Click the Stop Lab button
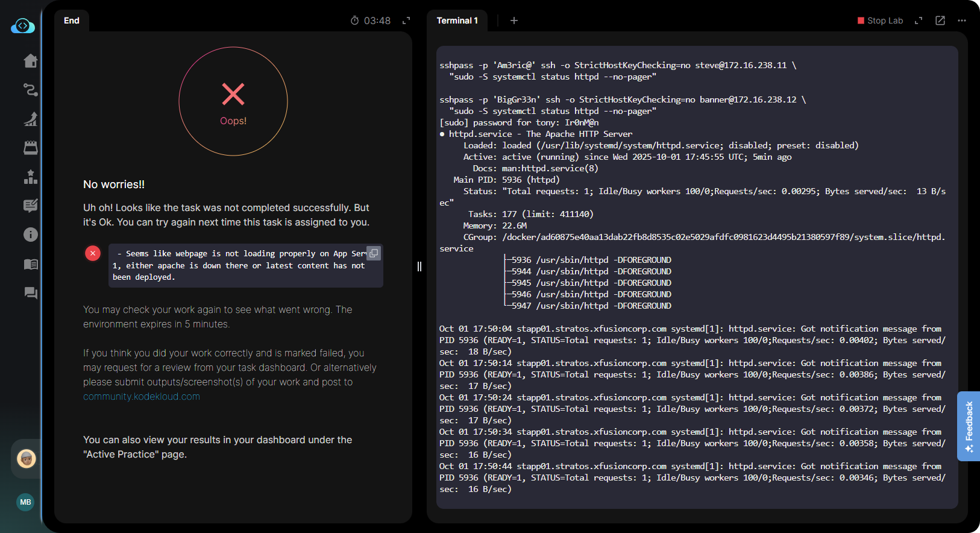 (x=880, y=20)
